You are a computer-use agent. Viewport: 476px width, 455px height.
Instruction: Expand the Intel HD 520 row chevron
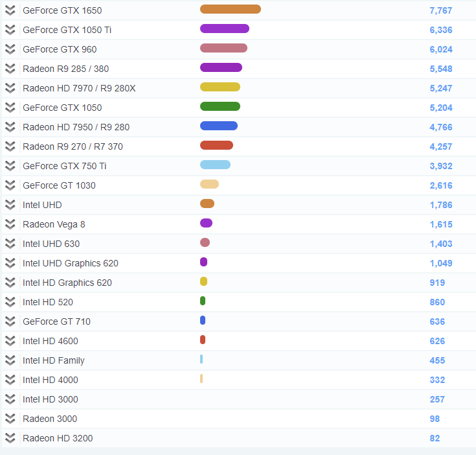pyautogui.click(x=10, y=302)
